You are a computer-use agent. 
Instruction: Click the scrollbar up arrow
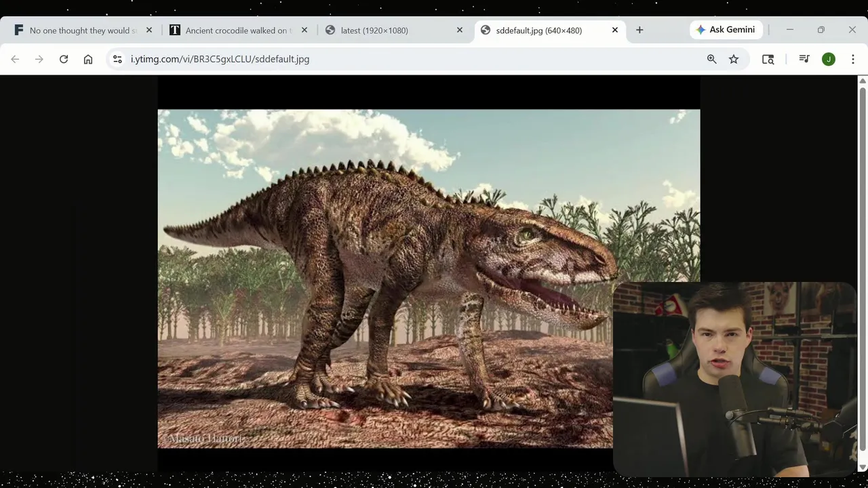(x=863, y=81)
